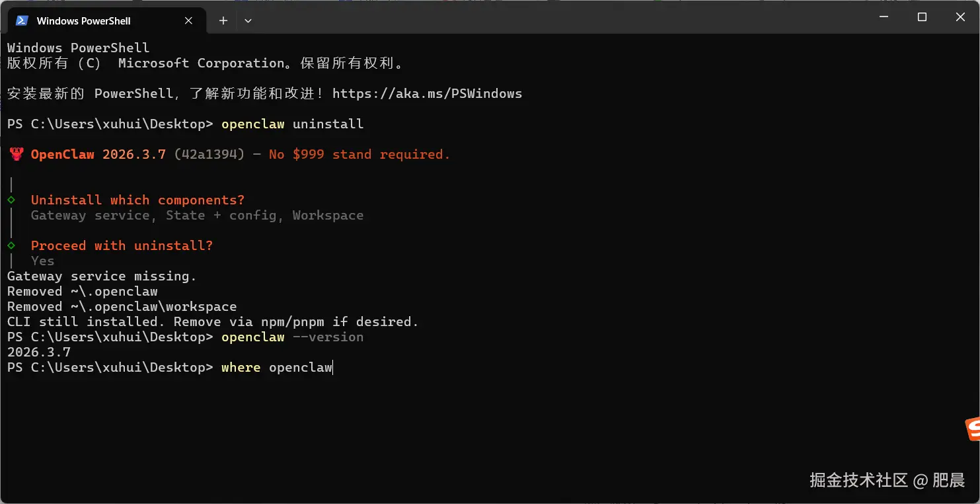Click the "openclaw uninstall" command text
The width and height of the screenshot is (980, 504).
292,124
